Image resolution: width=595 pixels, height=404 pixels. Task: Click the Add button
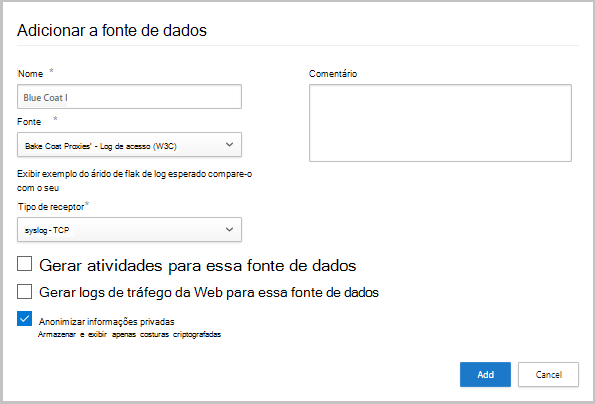point(485,374)
